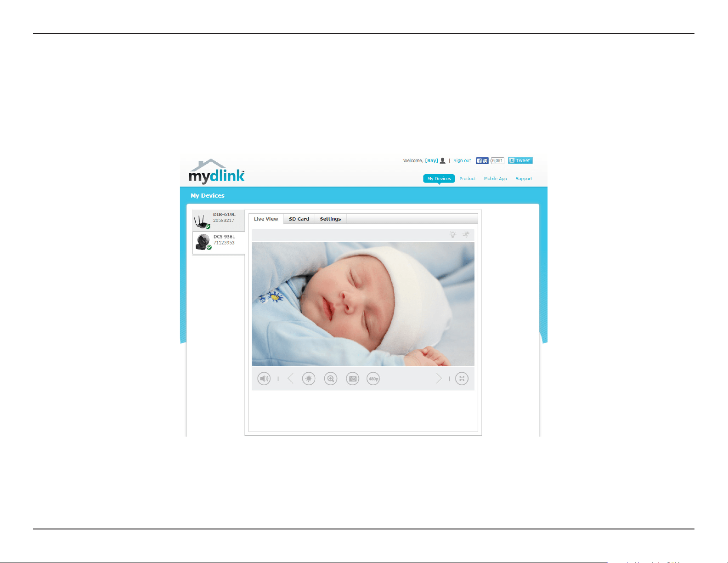Image resolution: width=728 pixels, height=563 pixels.
Task: Click the right arrow in the toolbar
Action: (x=439, y=379)
